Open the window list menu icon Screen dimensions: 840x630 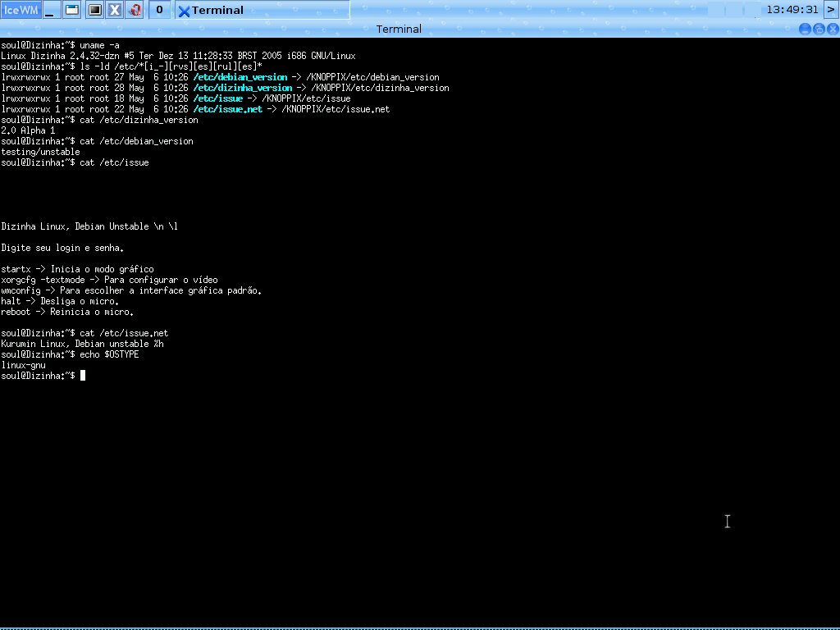[x=71, y=10]
